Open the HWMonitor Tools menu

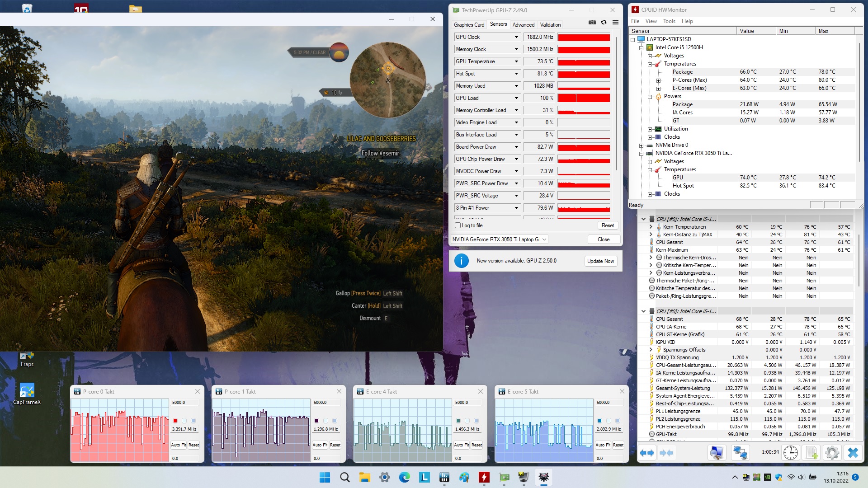point(669,21)
